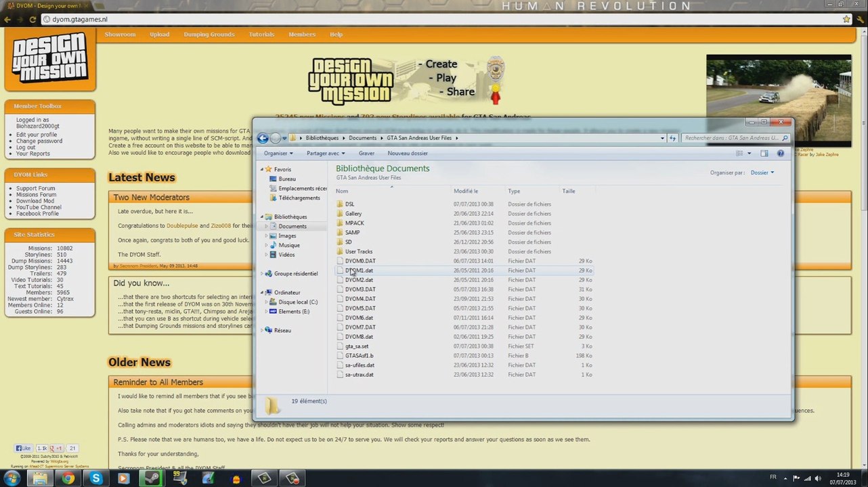
Task: Refresh the Explorer address bar
Action: click(x=672, y=138)
